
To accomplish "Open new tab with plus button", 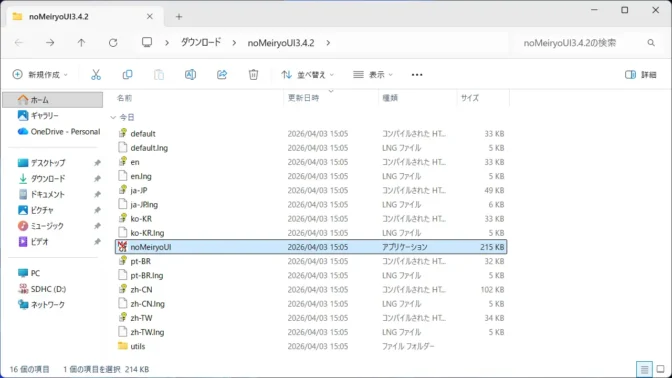I will (179, 17).
